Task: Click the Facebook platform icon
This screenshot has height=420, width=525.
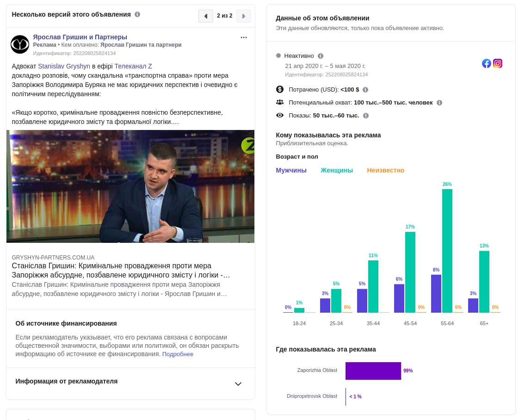Action: coord(487,63)
